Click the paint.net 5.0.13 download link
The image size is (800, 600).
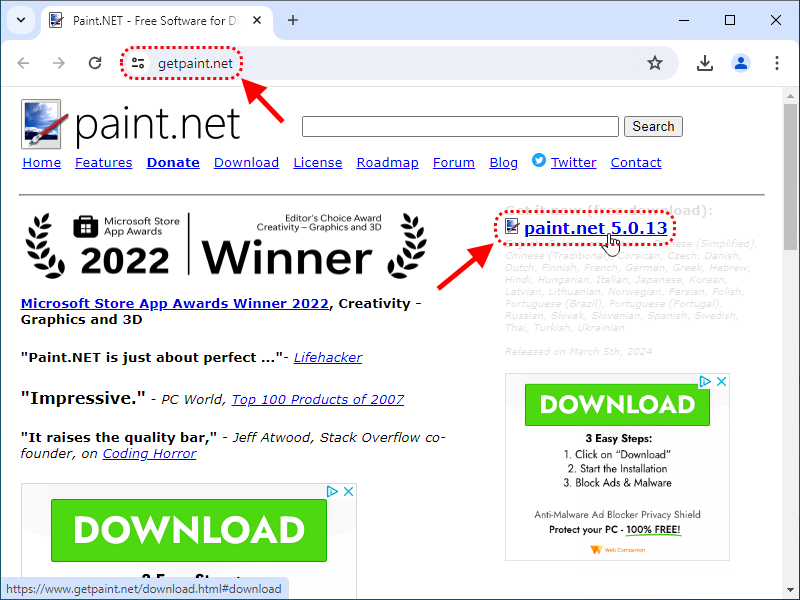point(595,228)
